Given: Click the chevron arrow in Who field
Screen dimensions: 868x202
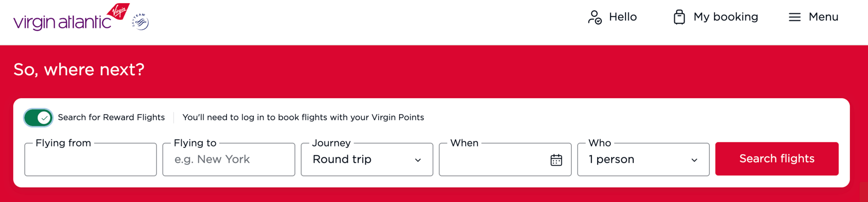Looking at the screenshot, I should (694, 160).
